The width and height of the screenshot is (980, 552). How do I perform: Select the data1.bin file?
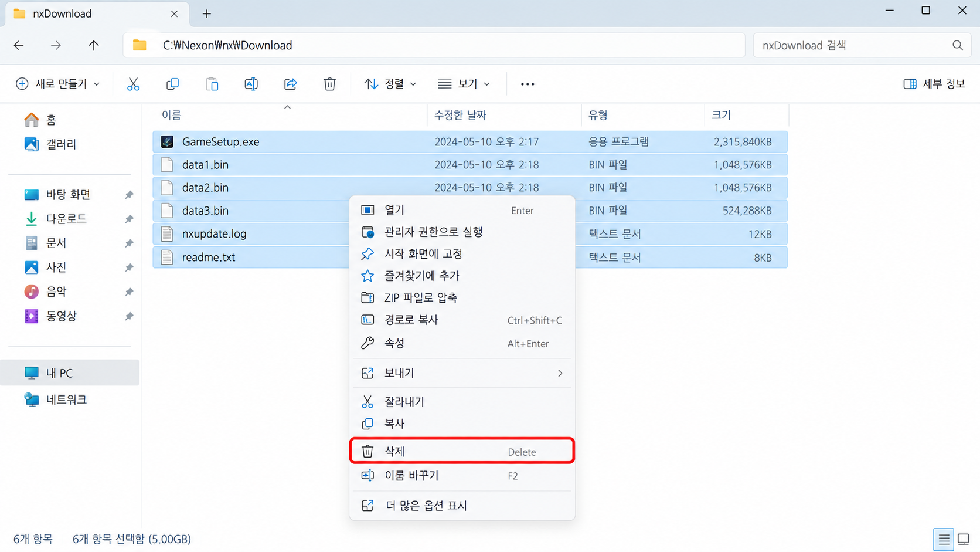(470, 164)
